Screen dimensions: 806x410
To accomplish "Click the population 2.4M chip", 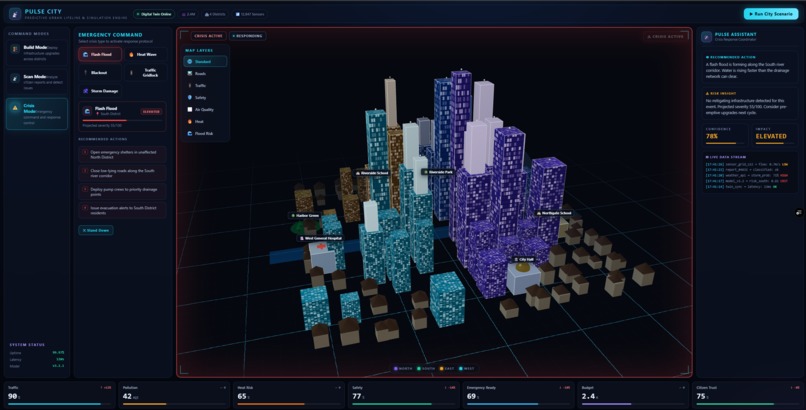I will pyautogui.click(x=188, y=14).
